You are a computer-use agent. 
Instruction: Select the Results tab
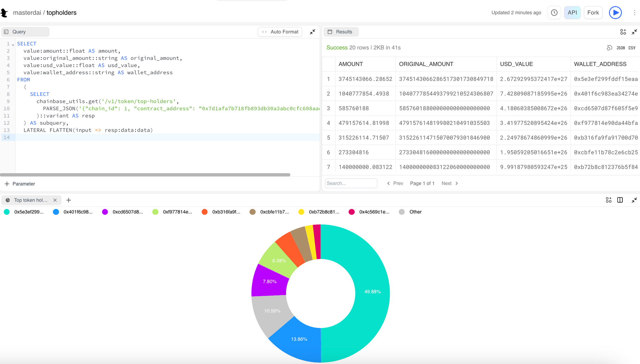(341, 32)
